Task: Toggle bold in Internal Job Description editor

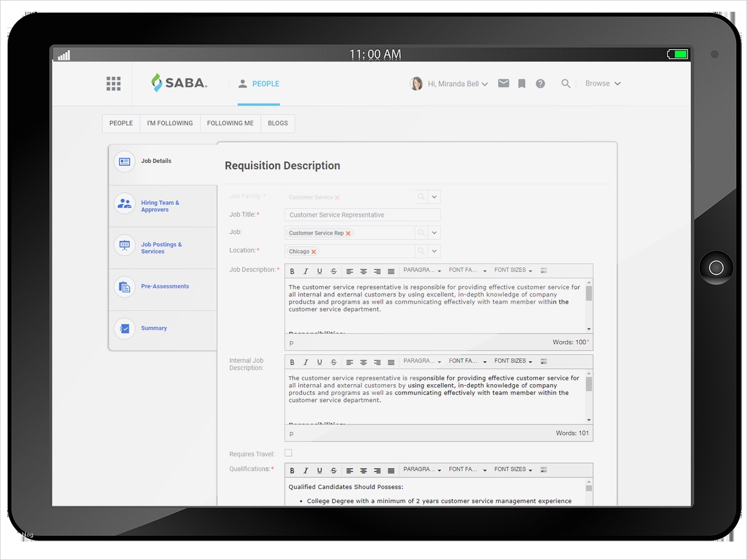Action: click(292, 362)
